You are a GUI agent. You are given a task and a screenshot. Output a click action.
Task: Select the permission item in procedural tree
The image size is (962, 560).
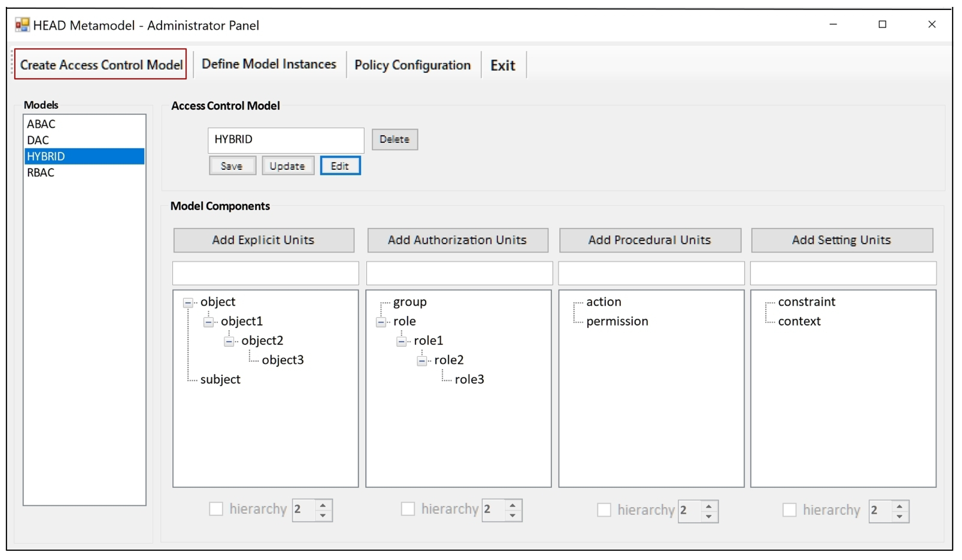pos(617,321)
